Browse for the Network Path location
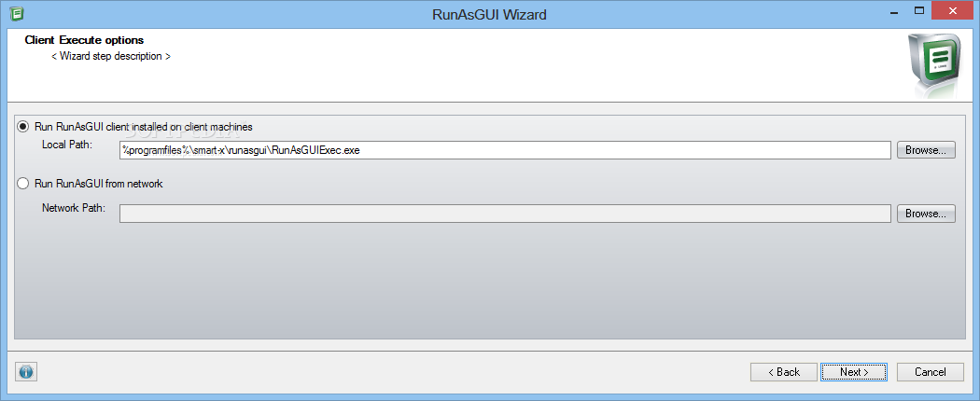Viewport: 980px width, 401px height. tap(926, 214)
